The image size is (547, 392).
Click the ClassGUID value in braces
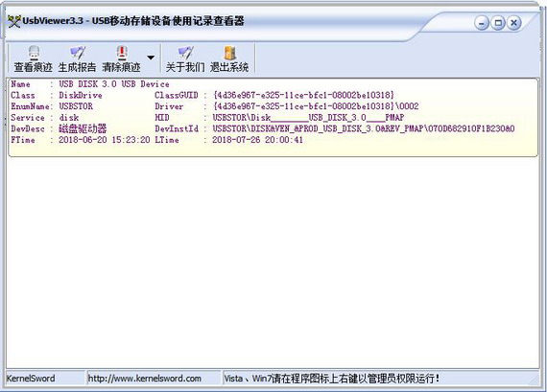pyautogui.click(x=304, y=95)
